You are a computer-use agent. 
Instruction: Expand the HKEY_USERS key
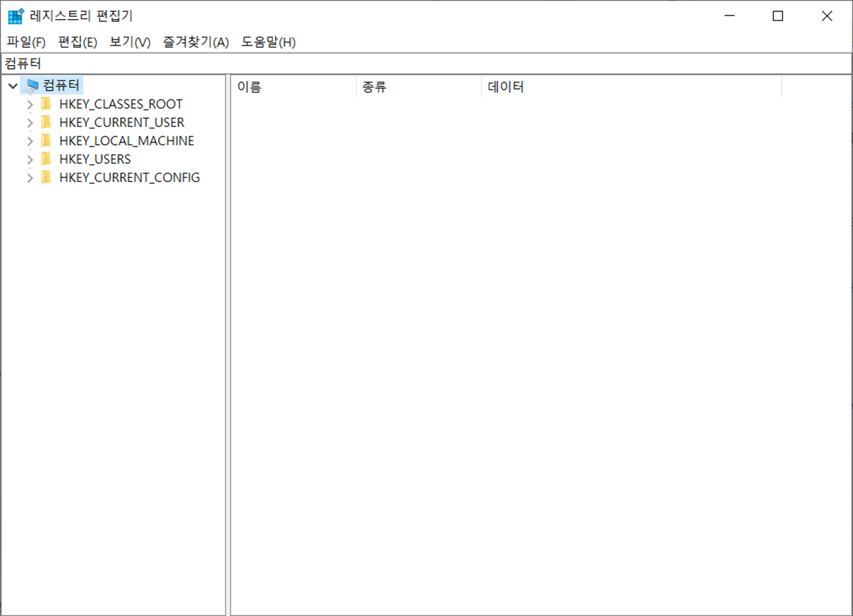pos(30,159)
